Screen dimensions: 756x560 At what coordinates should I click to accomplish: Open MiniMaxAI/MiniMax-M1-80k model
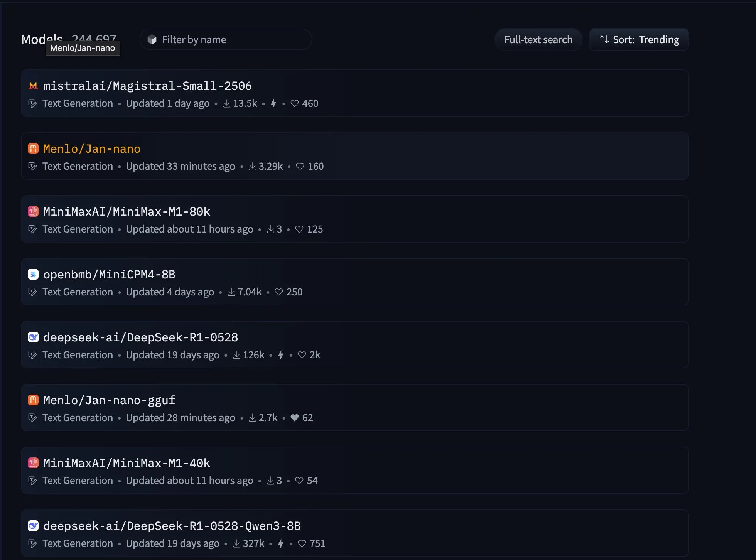pyautogui.click(x=127, y=211)
